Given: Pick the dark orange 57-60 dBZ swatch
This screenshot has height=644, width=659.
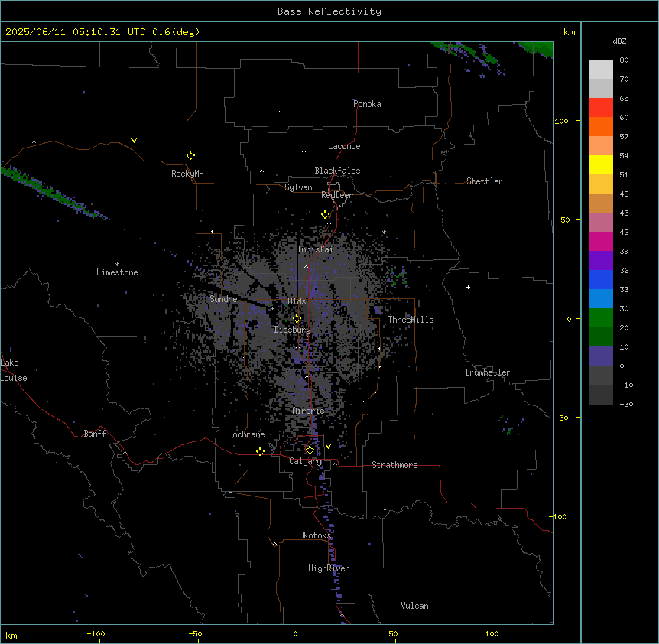Looking at the screenshot, I should (601, 126).
